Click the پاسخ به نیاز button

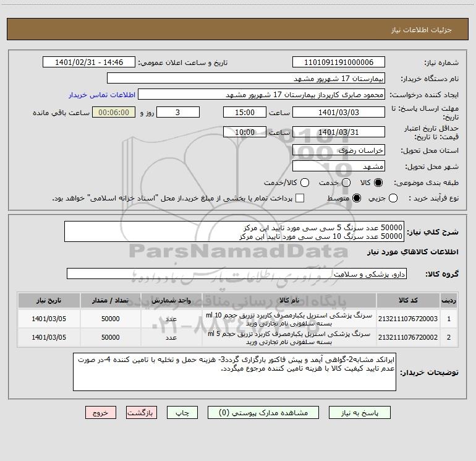(x=360, y=413)
